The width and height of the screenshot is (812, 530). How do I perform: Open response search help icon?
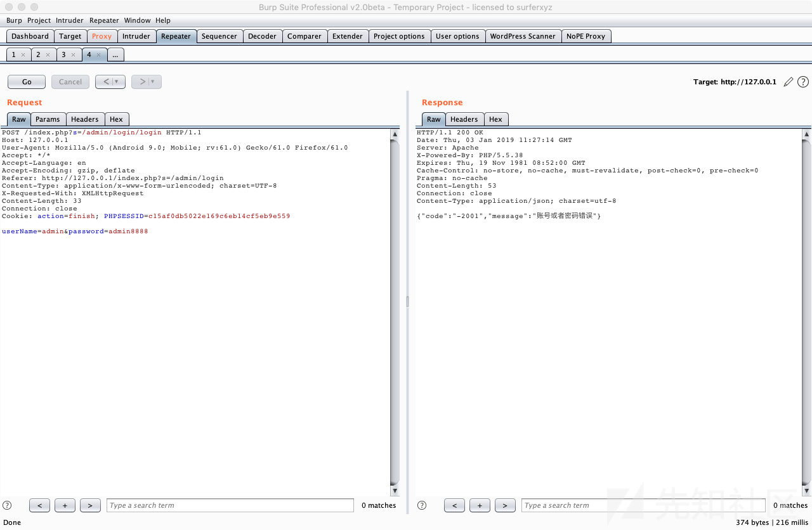[422, 505]
